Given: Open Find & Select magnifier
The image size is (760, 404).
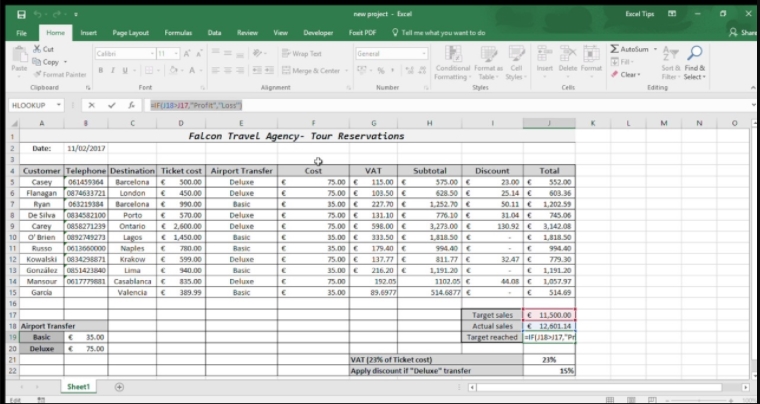Looking at the screenshot, I should pos(694,56).
